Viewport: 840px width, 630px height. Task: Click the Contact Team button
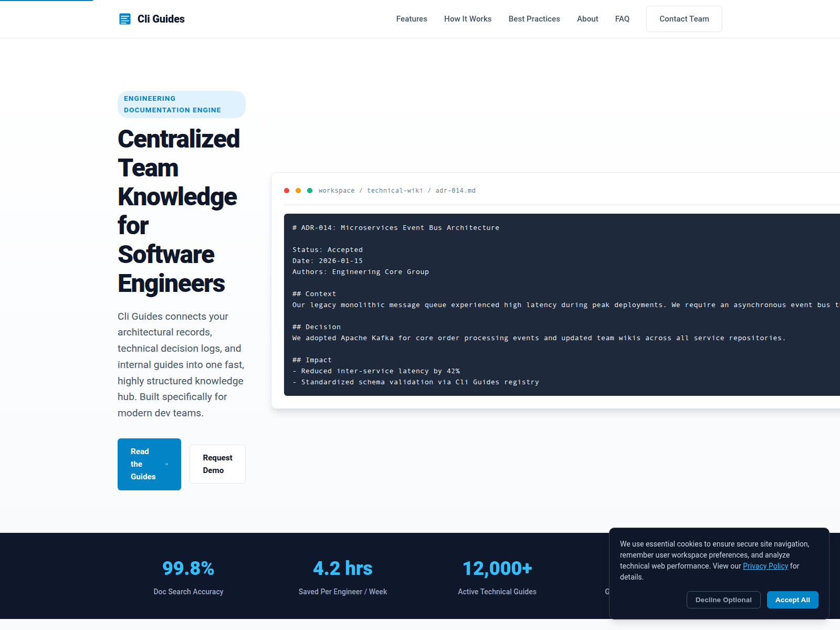(684, 19)
